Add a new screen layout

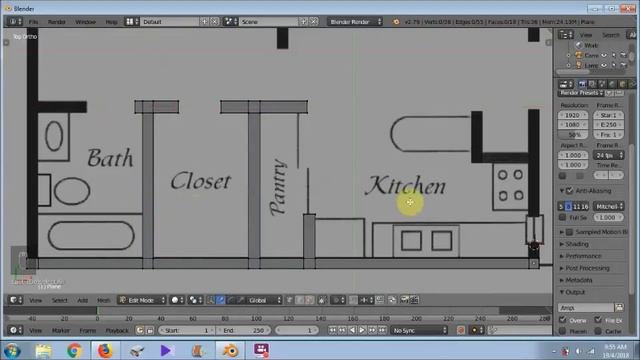coord(204,22)
